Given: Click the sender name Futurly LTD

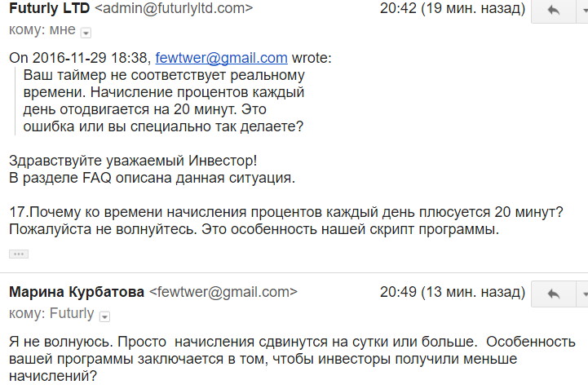Looking at the screenshot, I should click(49, 10).
